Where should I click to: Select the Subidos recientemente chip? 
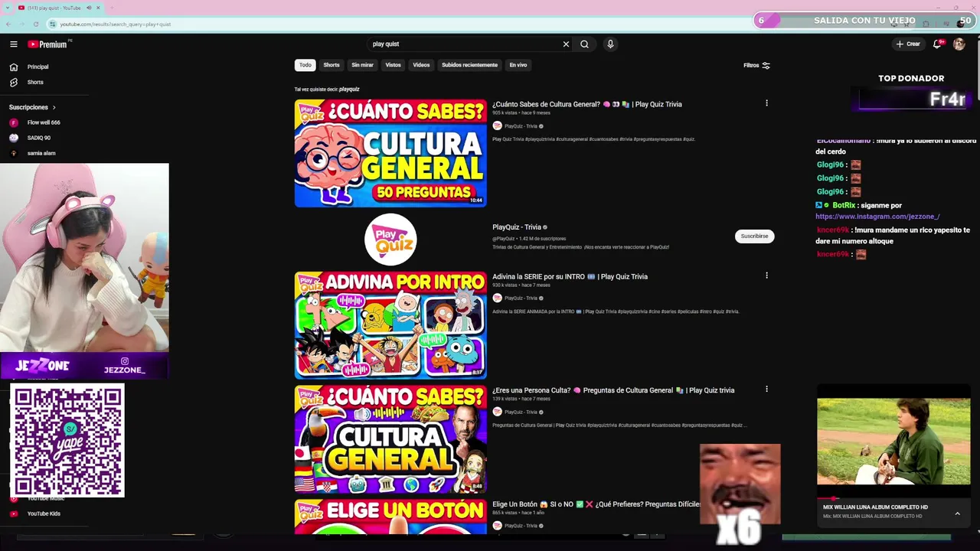click(x=469, y=65)
